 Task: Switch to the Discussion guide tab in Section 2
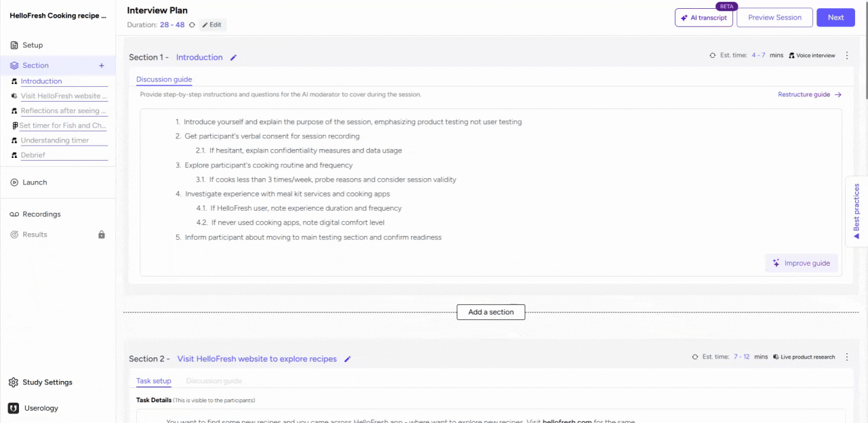(214, 380)
